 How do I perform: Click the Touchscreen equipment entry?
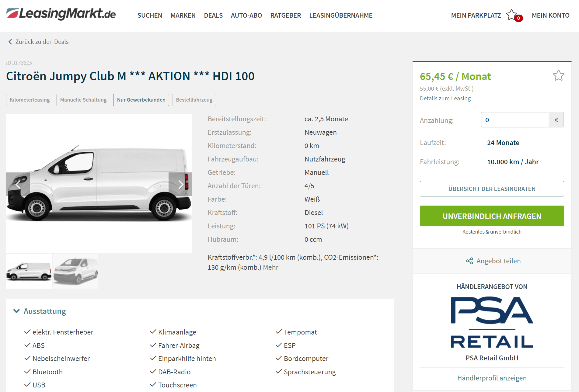[177, 385]
